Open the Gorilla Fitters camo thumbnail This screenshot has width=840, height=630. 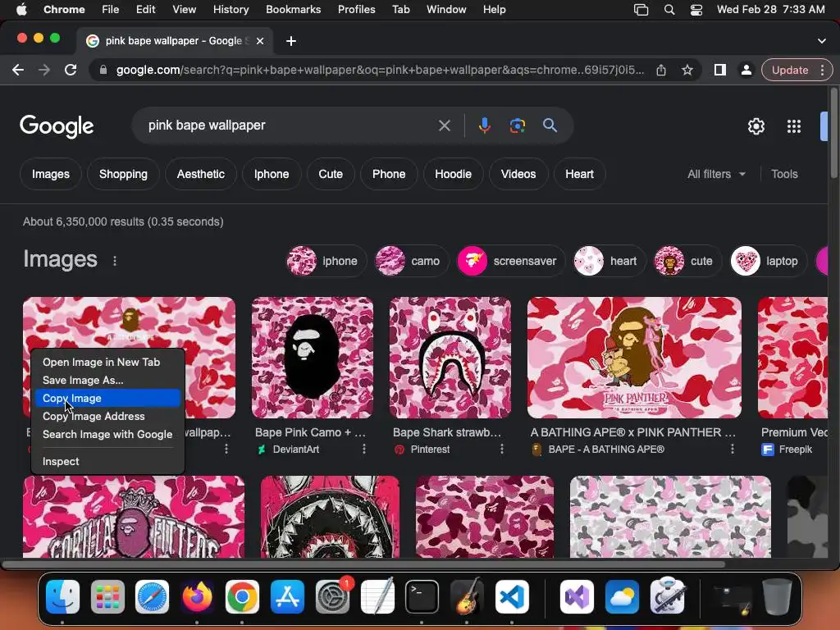point(134,517)
